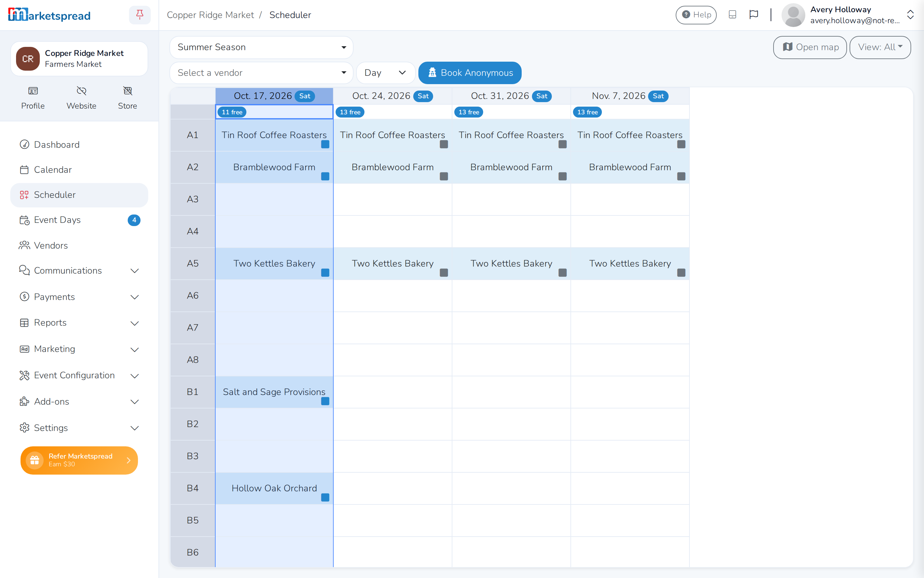Screen dimensions: 924x578
Task: Open the Day view dropdown
Action: (386, 73)
